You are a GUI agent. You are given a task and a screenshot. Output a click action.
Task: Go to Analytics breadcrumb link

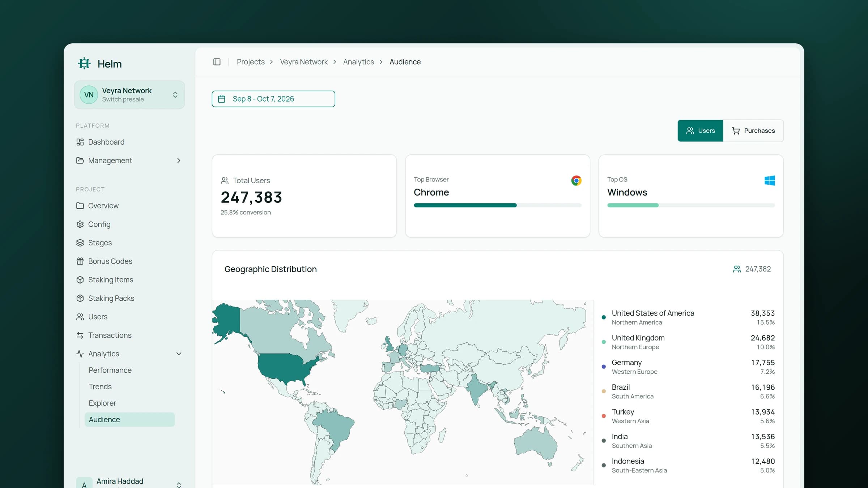(358, 62)
